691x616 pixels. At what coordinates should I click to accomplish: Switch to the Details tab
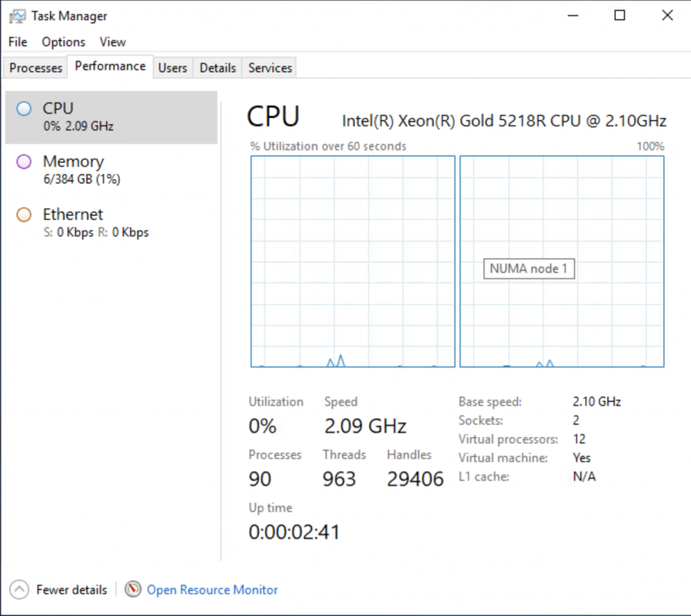(x=218, y=68)
